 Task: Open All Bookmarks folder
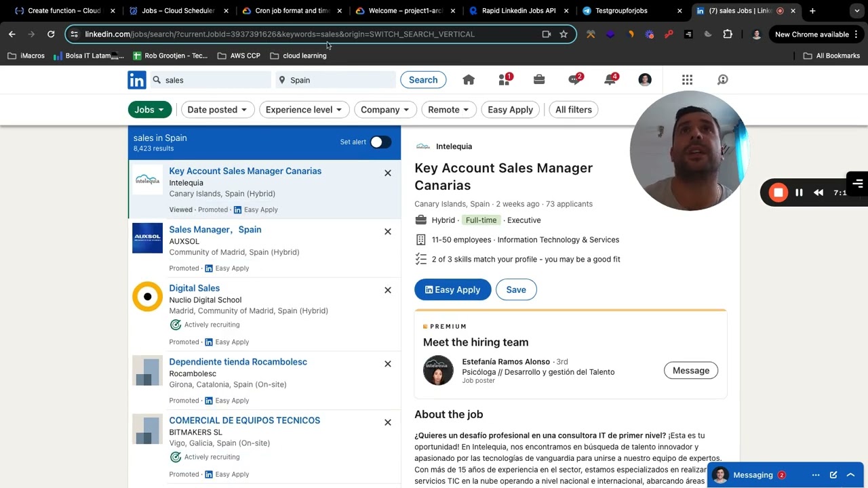point(831,56)
